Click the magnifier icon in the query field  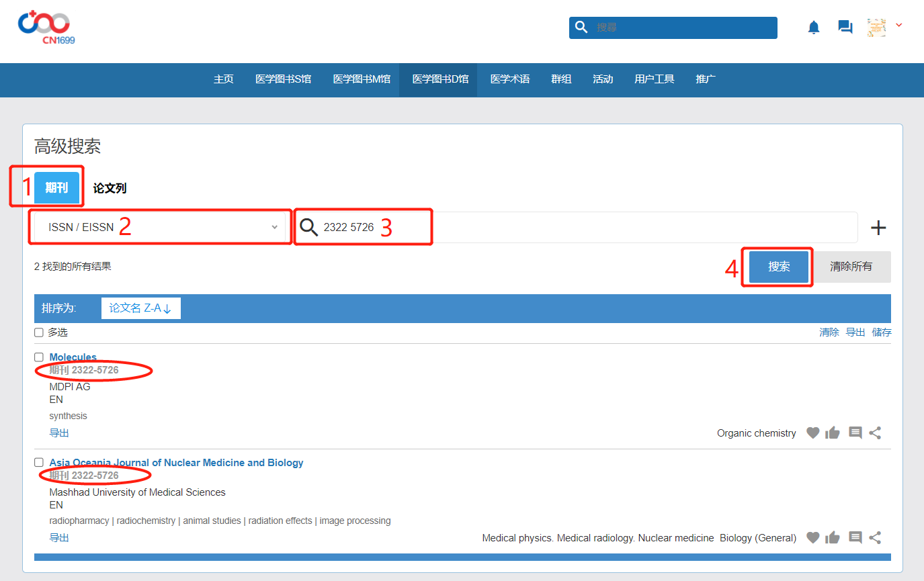(x=308, y=227)
